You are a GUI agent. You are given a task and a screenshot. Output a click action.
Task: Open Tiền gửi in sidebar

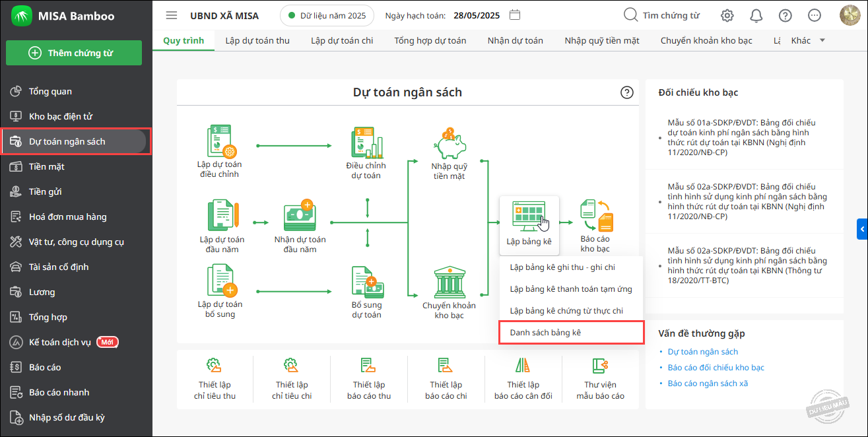point(76,191)
